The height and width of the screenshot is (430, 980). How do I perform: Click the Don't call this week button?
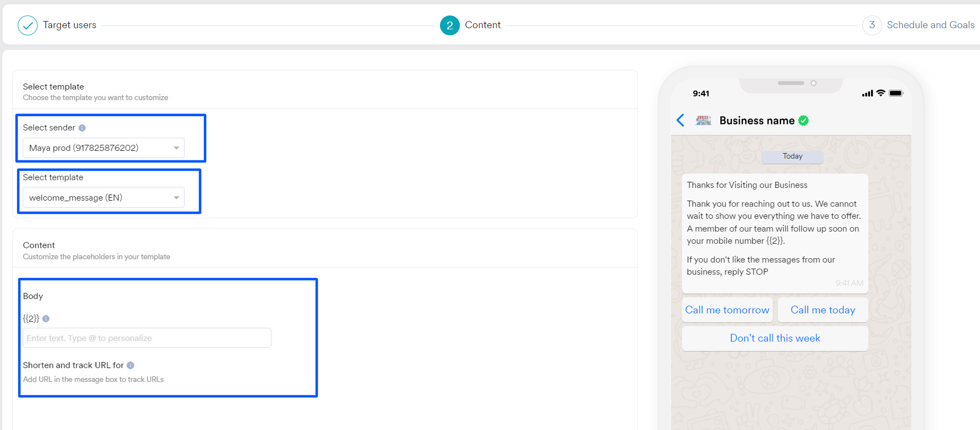(775, 338)
